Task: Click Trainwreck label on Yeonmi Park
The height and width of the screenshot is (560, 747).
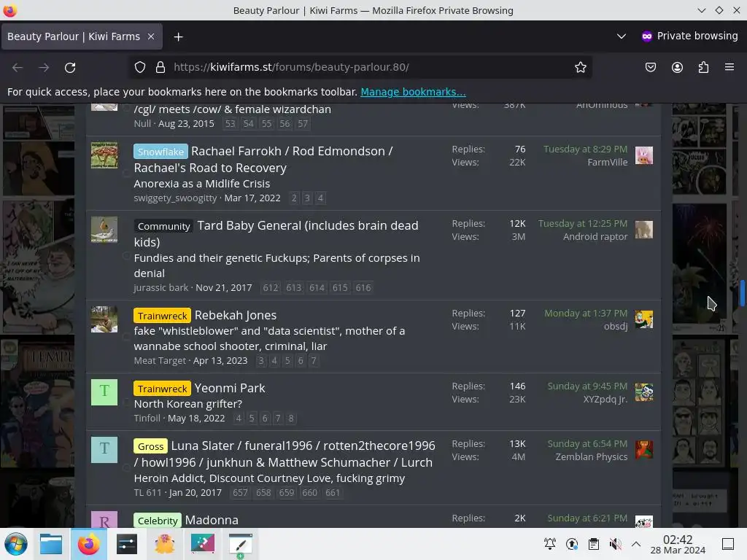Action: click(162, 389)
